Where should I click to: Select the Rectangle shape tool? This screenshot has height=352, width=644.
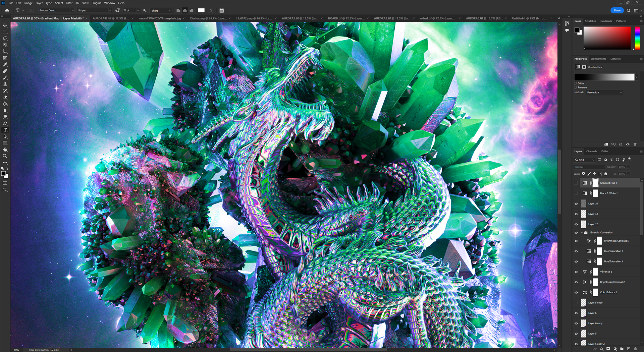[5, 143]
